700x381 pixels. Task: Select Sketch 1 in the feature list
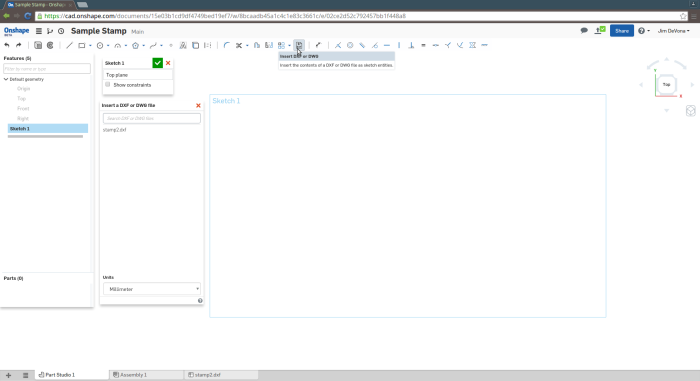click(x=48, y=129)
